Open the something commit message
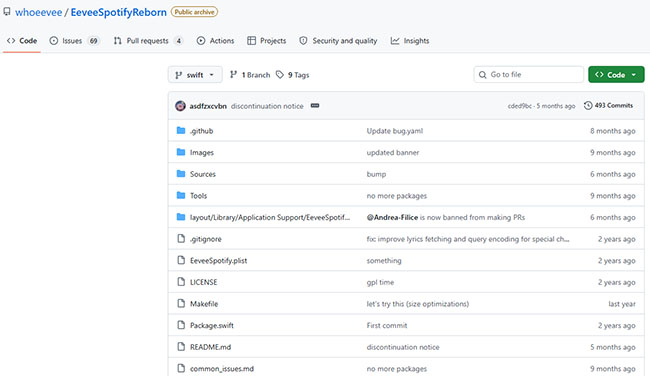This screenshot has width=650, height=376. [384, 261]
